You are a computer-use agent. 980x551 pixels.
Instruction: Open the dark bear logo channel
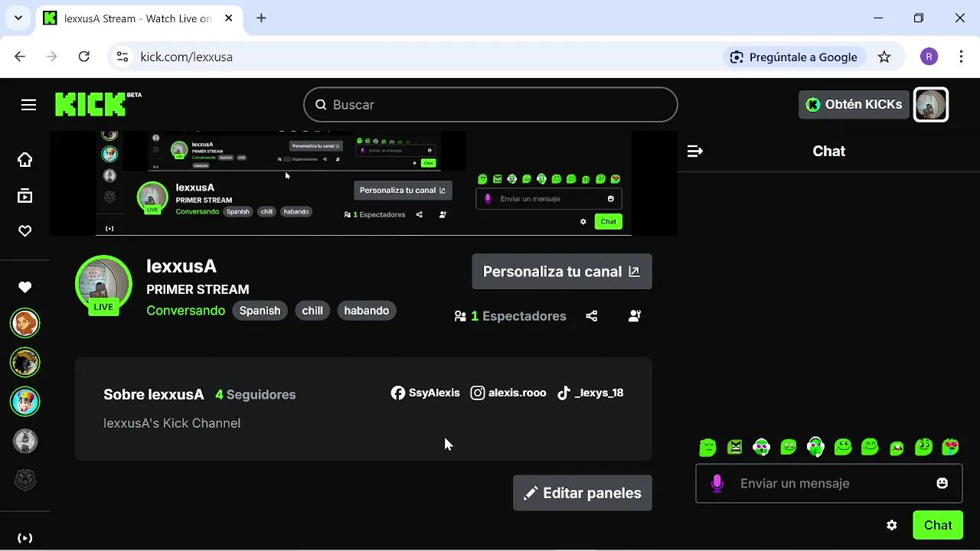[25, 480]
